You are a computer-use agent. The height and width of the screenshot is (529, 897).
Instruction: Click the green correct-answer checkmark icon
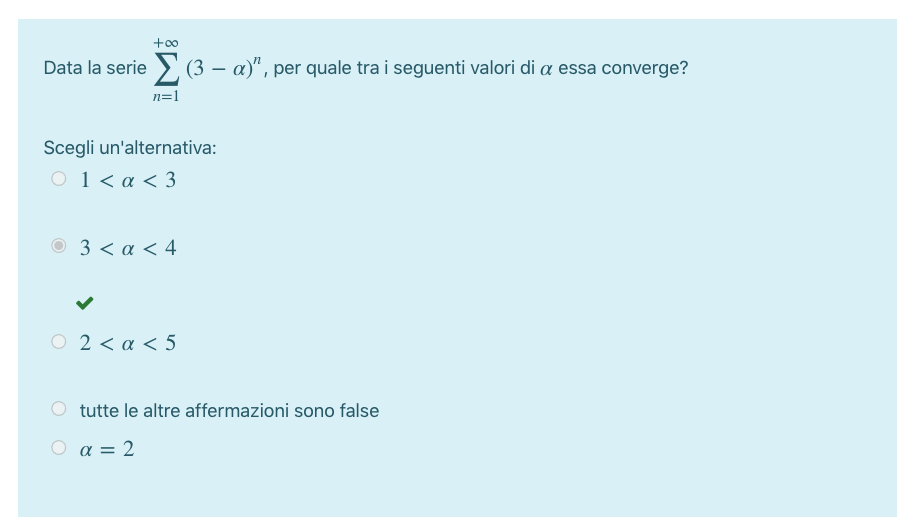tap(85, 302)
